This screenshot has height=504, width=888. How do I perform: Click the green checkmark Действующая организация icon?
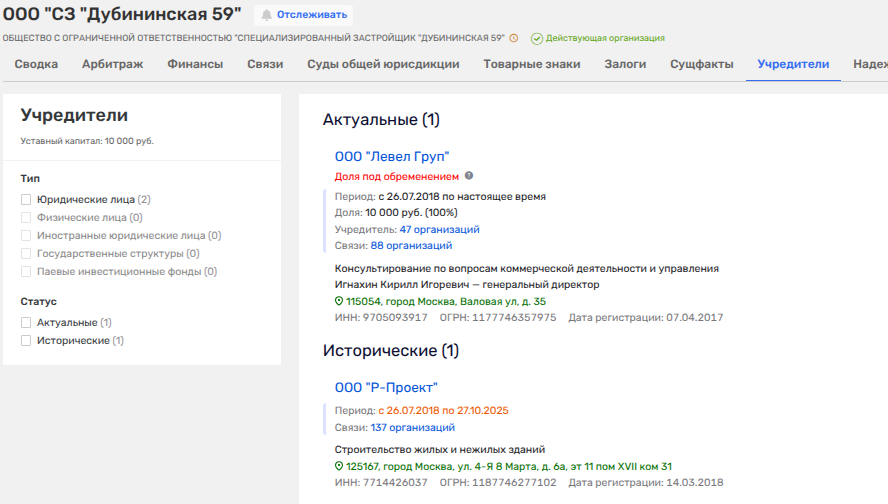pos(537,38)
